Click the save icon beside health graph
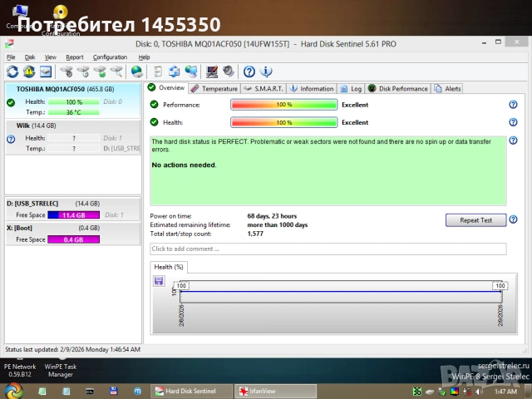This screenshot has width=532, height=399. [x=159, y=281]
